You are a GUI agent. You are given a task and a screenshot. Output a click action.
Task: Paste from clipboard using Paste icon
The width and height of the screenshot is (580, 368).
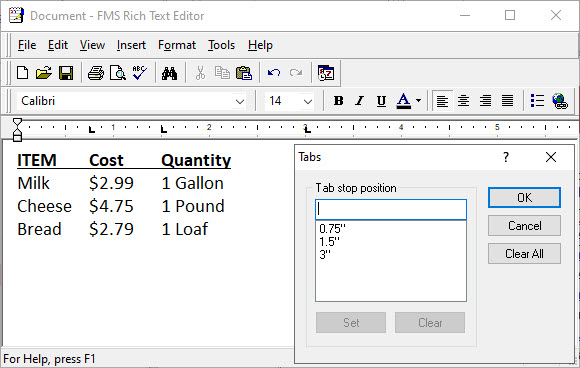click(244, 73)
